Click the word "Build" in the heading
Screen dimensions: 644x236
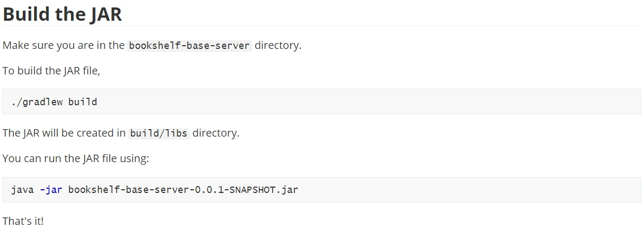(25, 14)
